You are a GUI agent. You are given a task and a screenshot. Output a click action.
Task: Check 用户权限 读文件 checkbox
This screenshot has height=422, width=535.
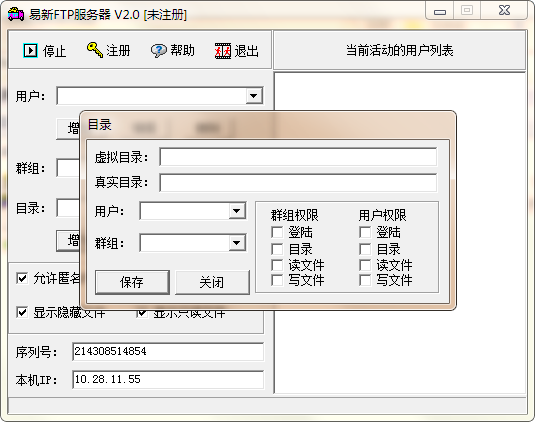365,265
